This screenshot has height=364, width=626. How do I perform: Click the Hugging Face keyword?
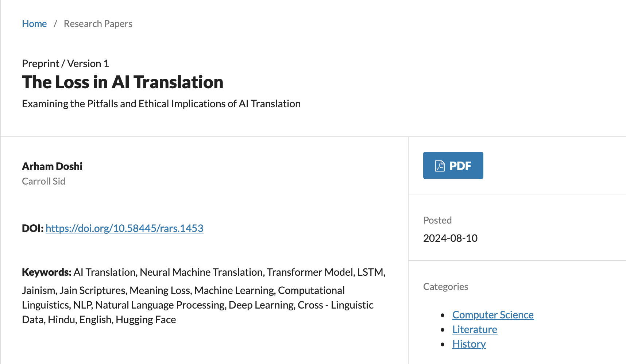(146, 320)
